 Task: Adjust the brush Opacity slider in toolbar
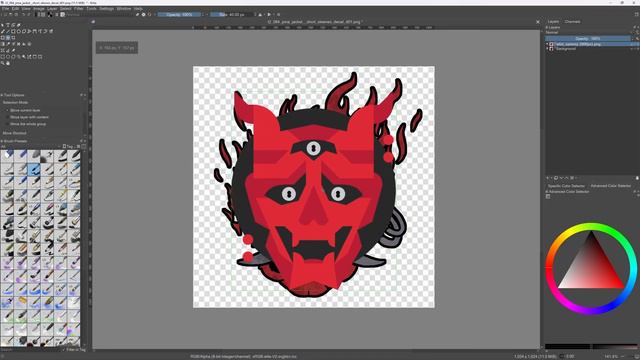click(179, 14)
